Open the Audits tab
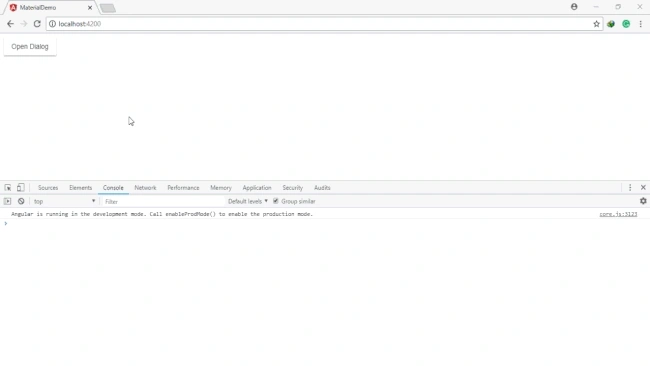Viewport: 650px width, 366px height. click(x=322, y=188)
